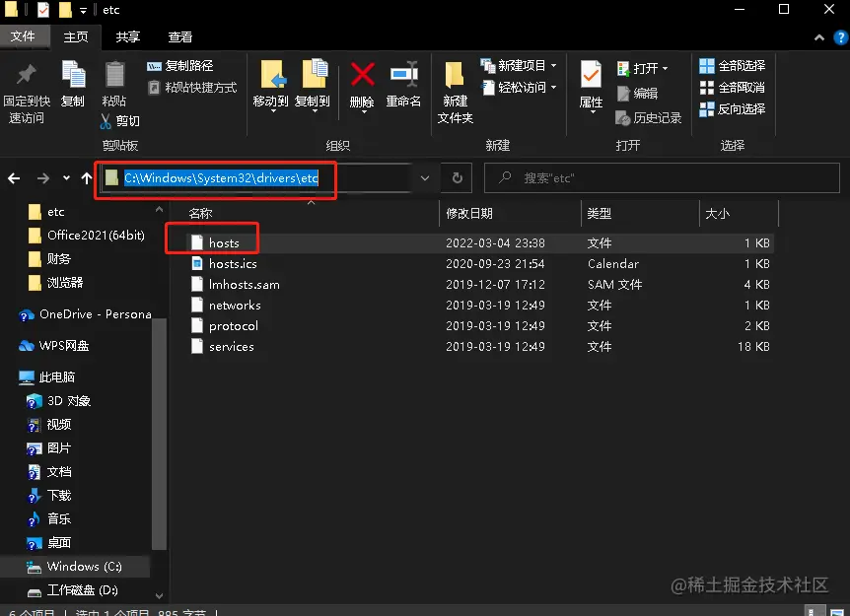Switch to the Home (主页) tab
Viewport: 850px width, 616px height.
coord(76,36)
